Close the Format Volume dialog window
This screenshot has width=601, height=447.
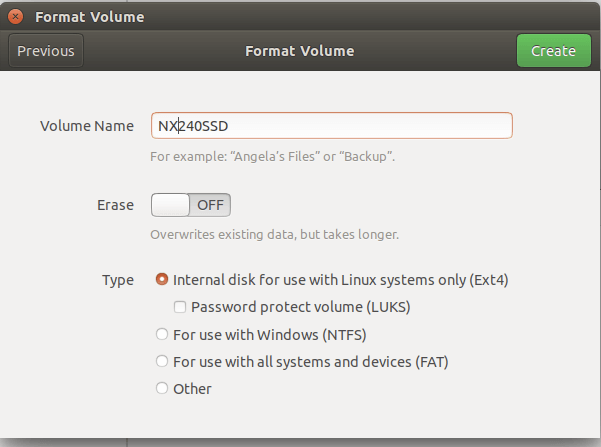[x=15, y=17]
